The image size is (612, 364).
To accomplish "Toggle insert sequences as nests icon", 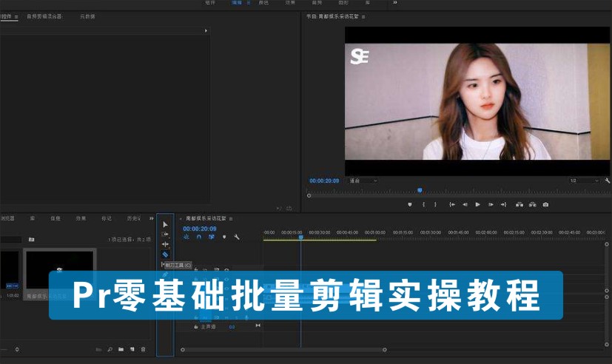I will (x=186, y=237).
